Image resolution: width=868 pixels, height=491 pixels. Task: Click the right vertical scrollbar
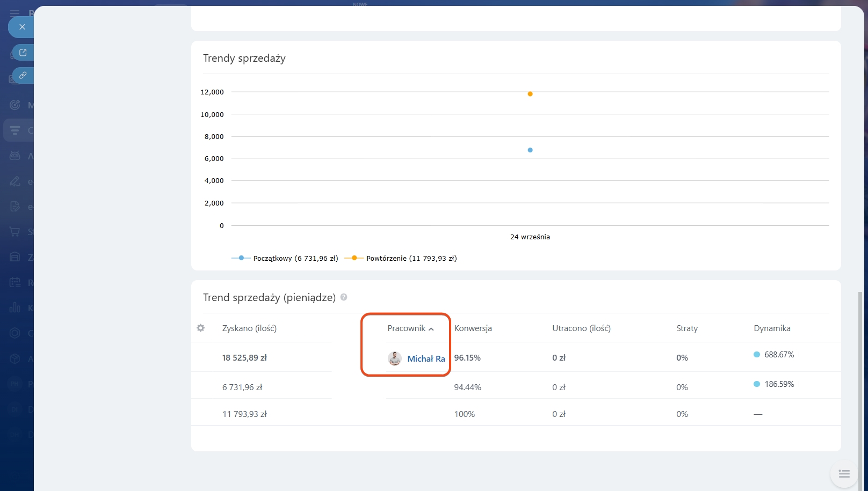(x=860, y=376)
